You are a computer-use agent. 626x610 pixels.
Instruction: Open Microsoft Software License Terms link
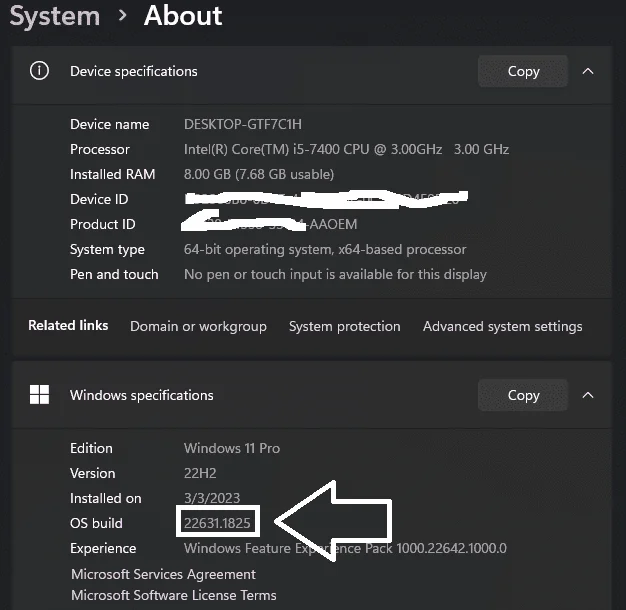174,595
